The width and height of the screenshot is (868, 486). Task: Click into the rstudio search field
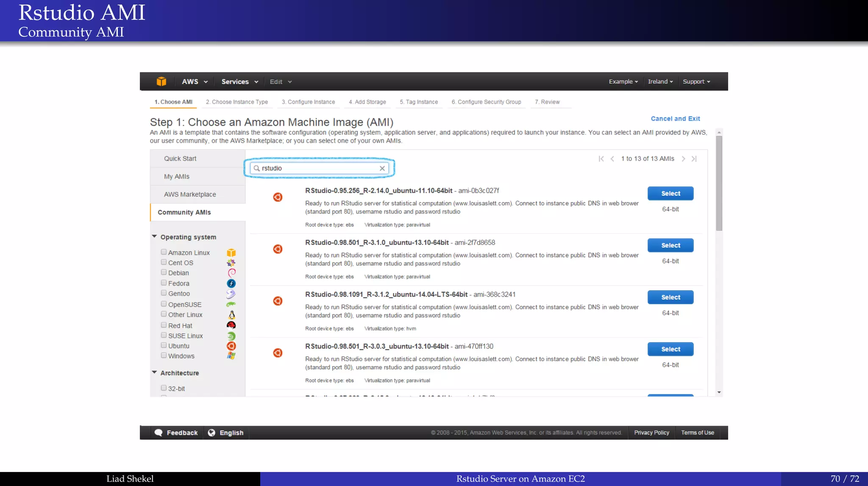(319, 168)
